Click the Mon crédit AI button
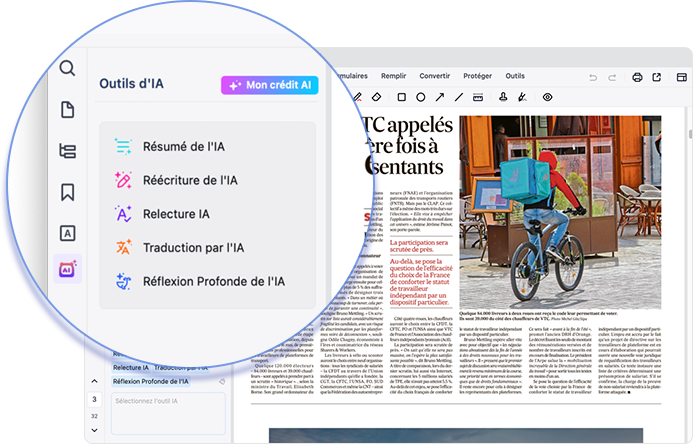 270,85
